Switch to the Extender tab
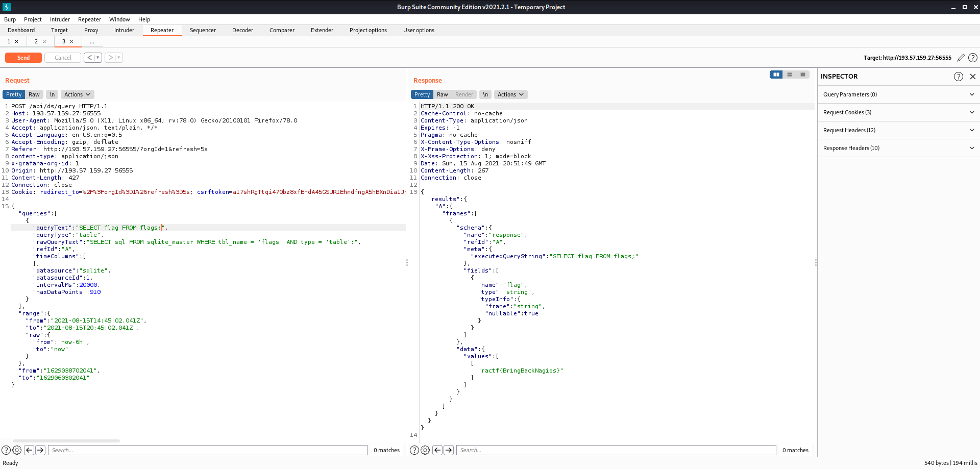980x469 pixels. (x=322, y=30)
